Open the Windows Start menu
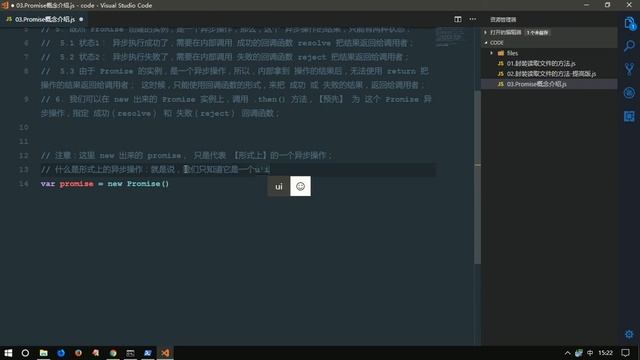The height and width of the screenshot is (360, 640). pos(8,353)
